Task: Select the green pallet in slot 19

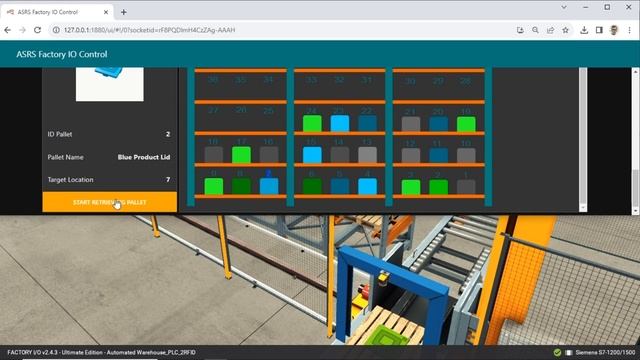Action: tap(466, 124)
